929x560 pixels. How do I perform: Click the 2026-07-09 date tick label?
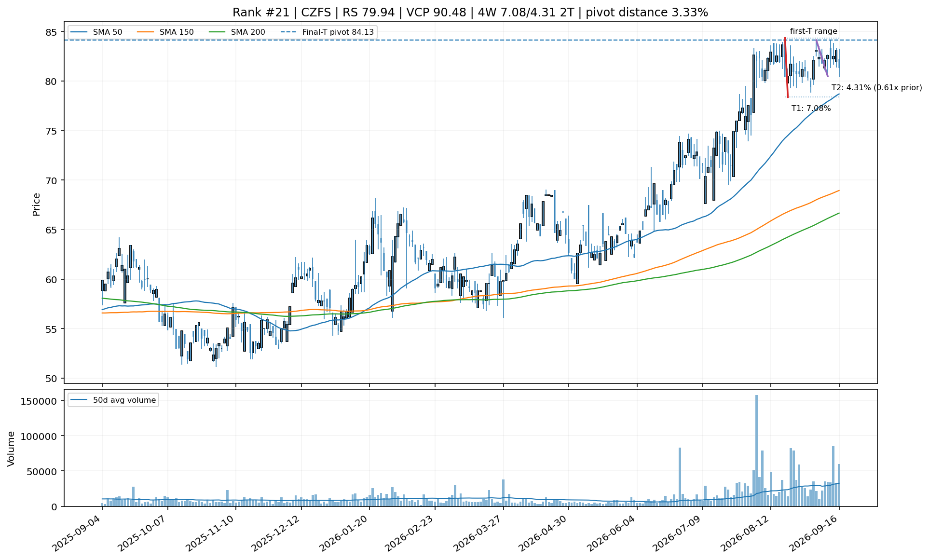(x=678, y=533)
